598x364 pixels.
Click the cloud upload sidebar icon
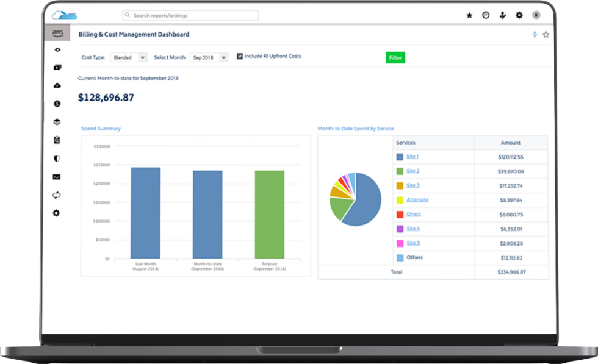[57, 85]
